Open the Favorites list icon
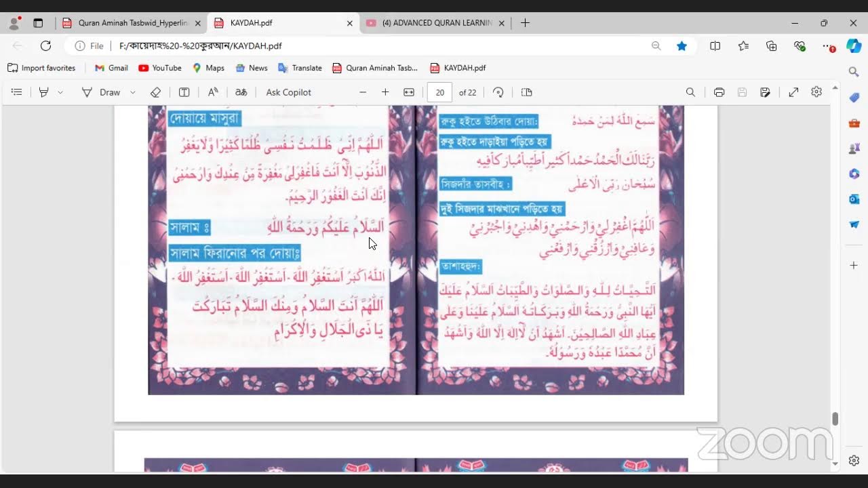 point(744,46)
